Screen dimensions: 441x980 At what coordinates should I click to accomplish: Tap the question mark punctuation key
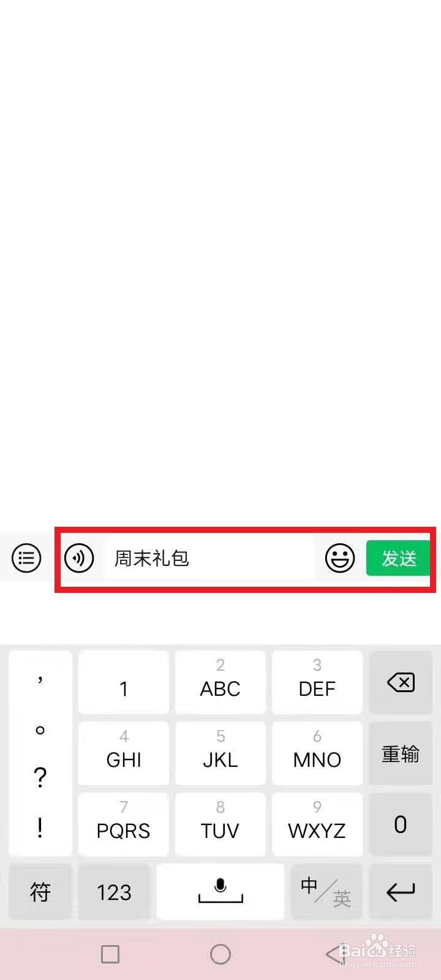pyautogui.click(x=40, y=778)
